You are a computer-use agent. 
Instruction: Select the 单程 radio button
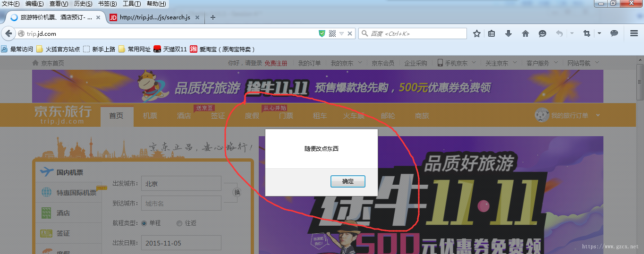pyautogui.click(x=144, y=223)
